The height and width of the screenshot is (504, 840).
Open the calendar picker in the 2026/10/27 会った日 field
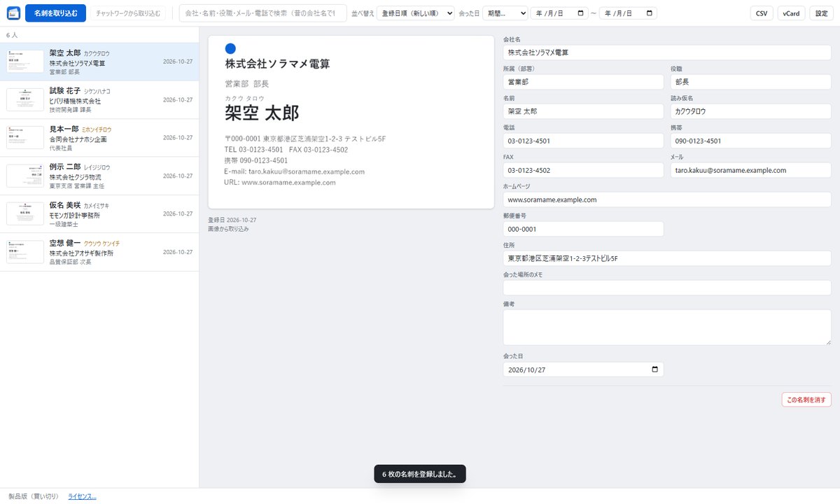(x=655, y=370)
